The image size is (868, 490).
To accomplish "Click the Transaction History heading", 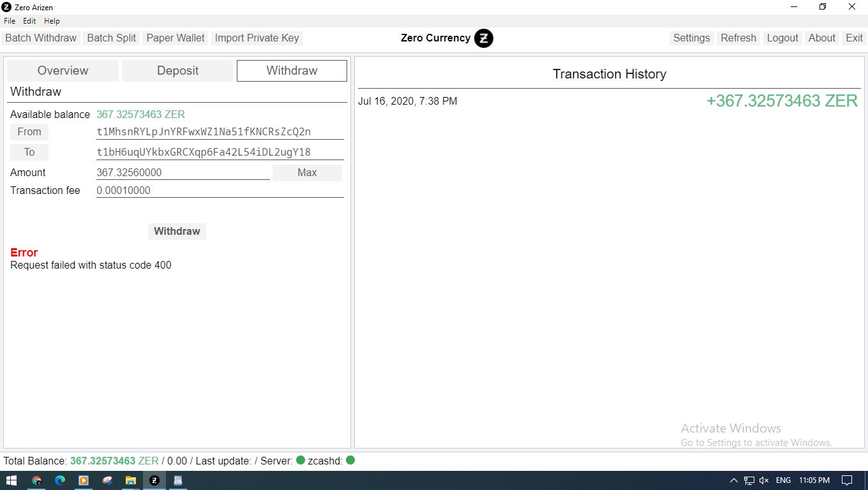I will [x=610, y=74].
